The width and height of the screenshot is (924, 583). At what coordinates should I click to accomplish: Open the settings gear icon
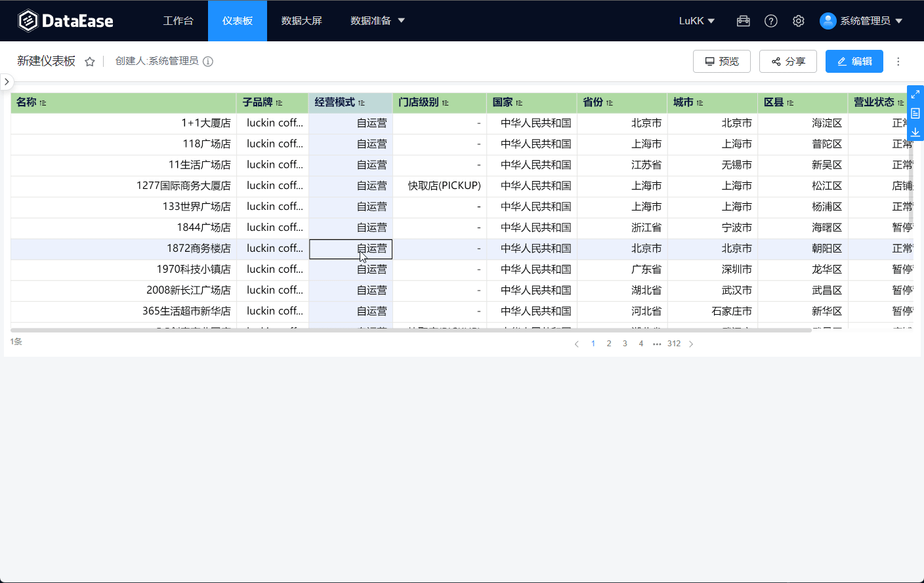(798, 20)
